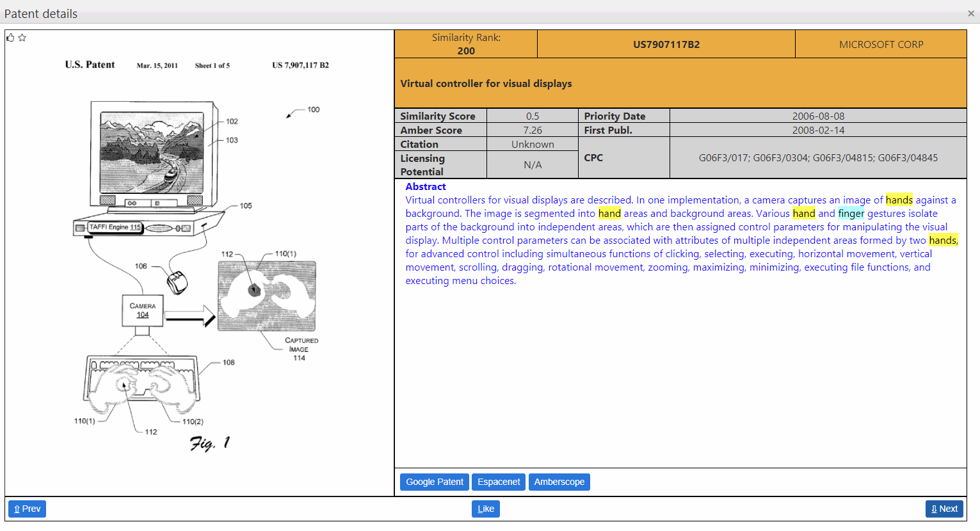Open the Google Patent link button
The height and width of the screenshot is (531, 980).
(435, 482)
